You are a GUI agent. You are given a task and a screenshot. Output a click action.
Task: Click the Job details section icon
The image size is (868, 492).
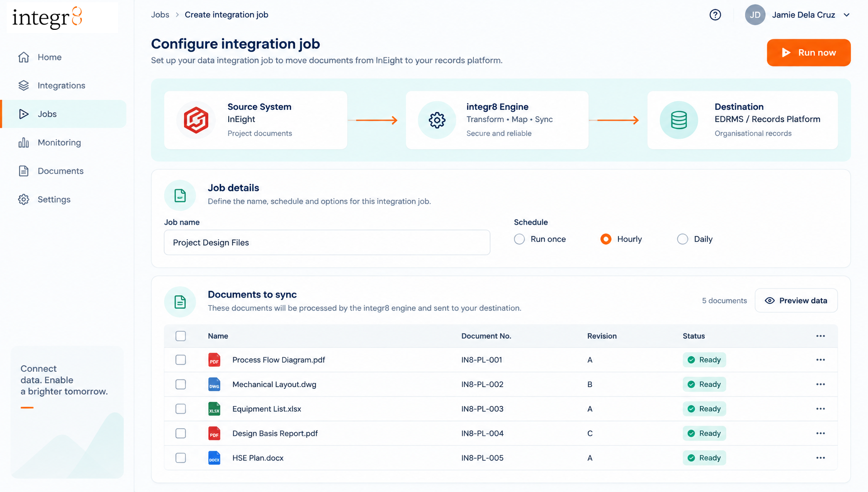pos(180,195)
